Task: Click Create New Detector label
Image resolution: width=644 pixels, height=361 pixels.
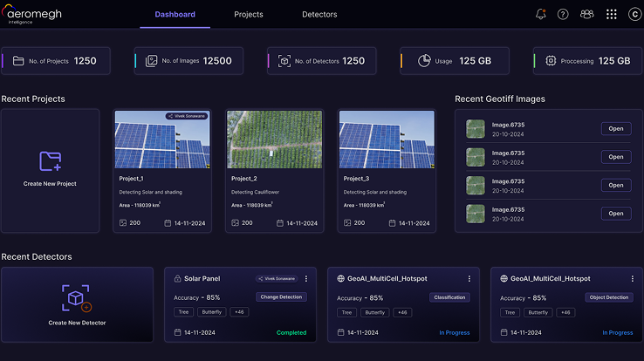Action: pos(77,323)
